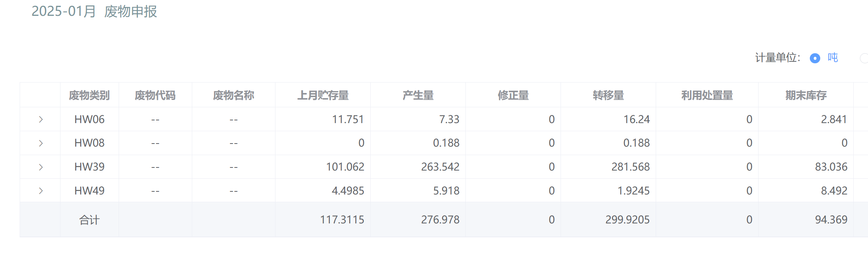Viewport: 868px width, 262px height.
Task: Click the 期末库存 column header
Action: pos(806,95)
